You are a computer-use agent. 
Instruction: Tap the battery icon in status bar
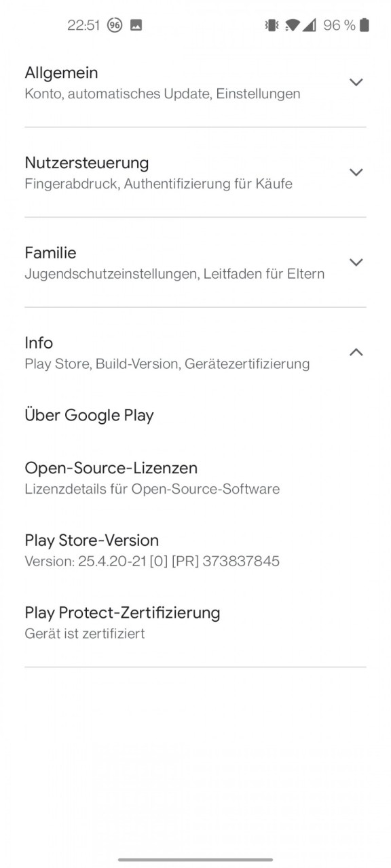[x=365, y=25]
